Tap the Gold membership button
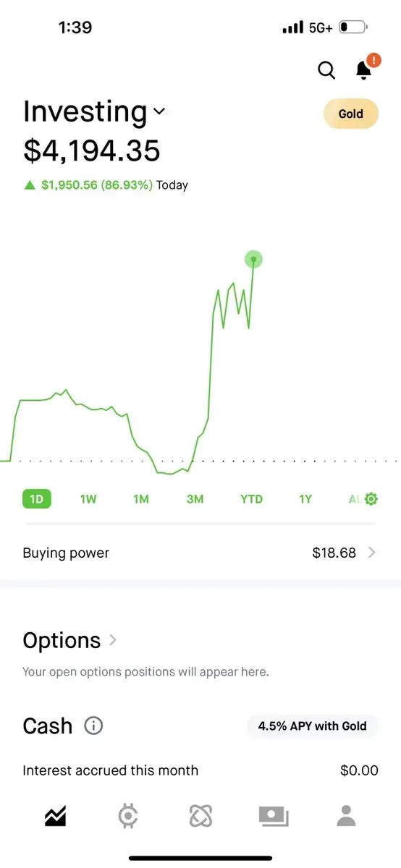The image size is (401, 868). [351, 114]
